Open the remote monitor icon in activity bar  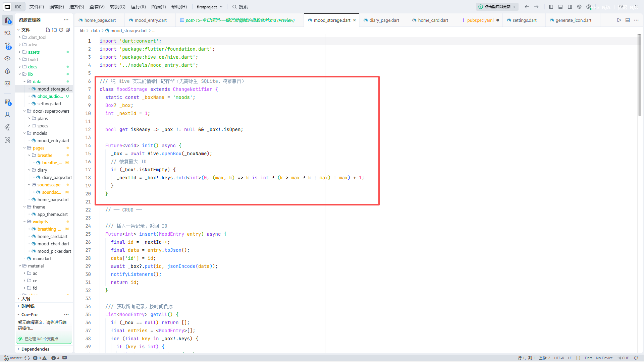pos(7,84)
